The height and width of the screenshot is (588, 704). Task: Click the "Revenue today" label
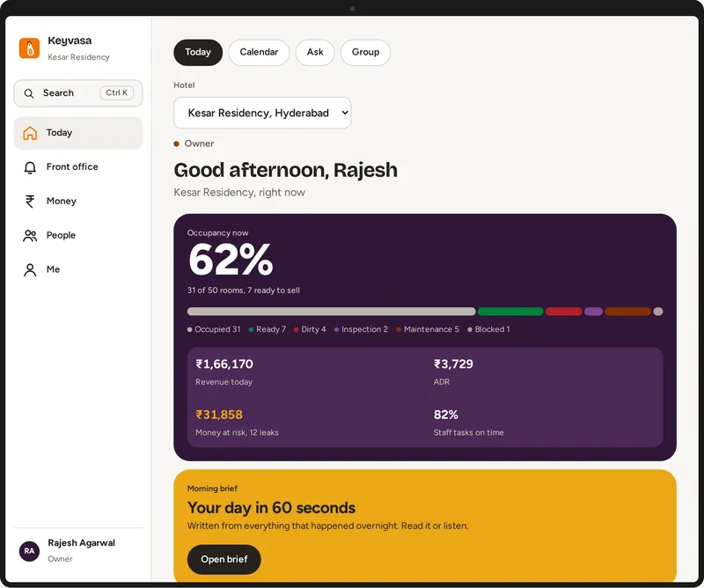224,382
